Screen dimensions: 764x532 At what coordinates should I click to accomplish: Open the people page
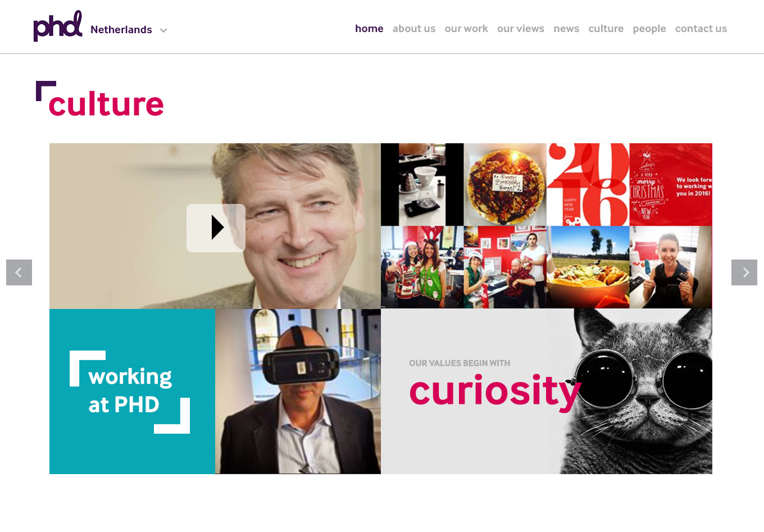(649, 29)
